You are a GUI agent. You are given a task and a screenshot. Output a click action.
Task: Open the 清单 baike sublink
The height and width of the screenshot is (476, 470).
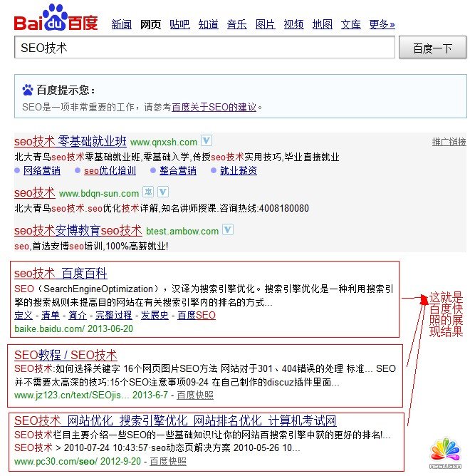tap(51, 315)
